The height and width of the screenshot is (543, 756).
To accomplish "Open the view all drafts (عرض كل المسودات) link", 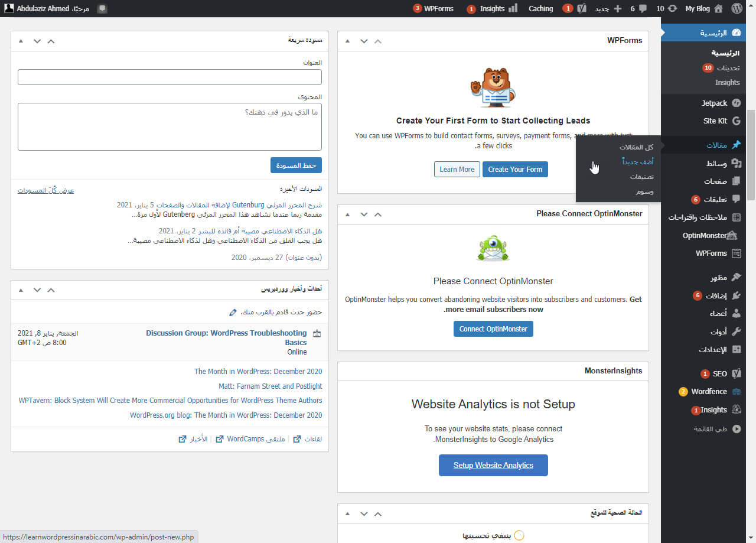I will [x=46, y=190].
